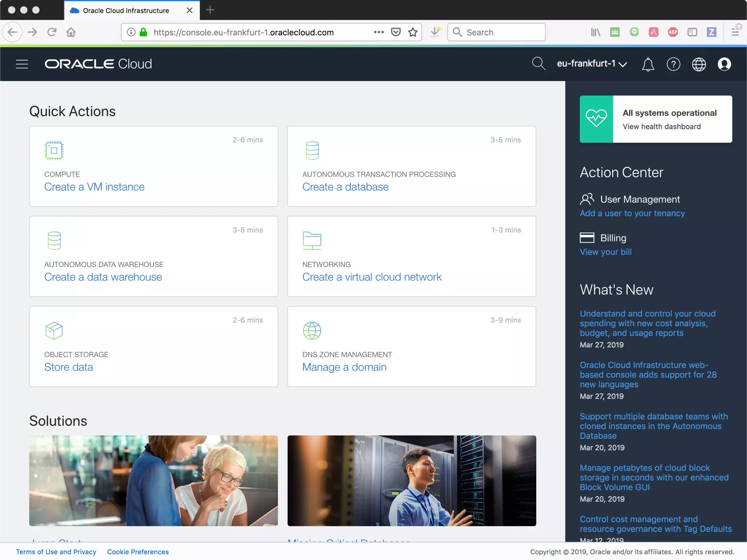747x560 pixels.
Task: Open the Firefox application menu button
Action: pos(735,32)
